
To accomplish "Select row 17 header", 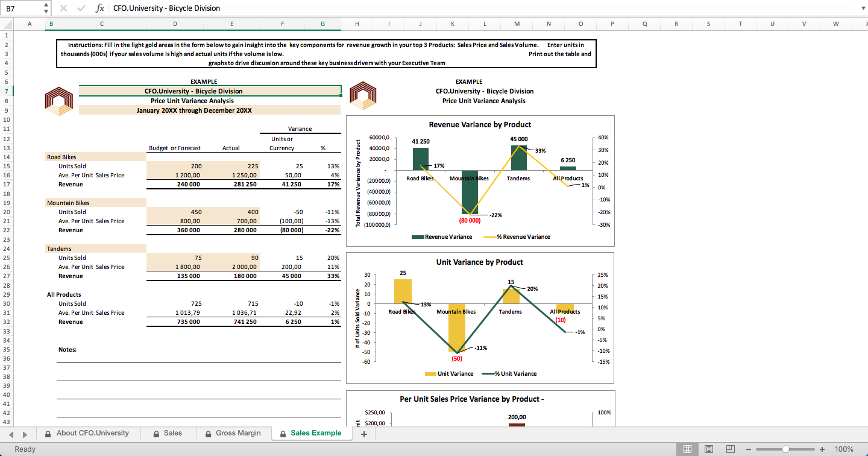I will pos(6,185).
